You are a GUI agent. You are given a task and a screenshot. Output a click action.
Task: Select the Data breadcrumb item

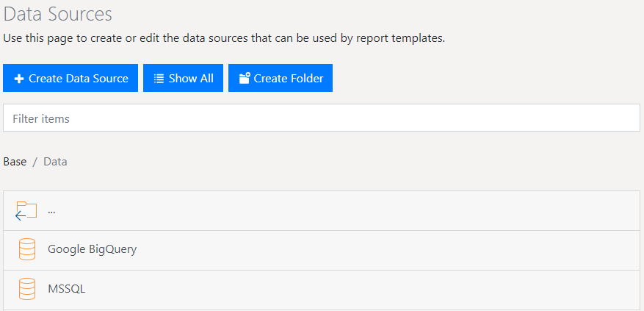[x=55, y=162]
